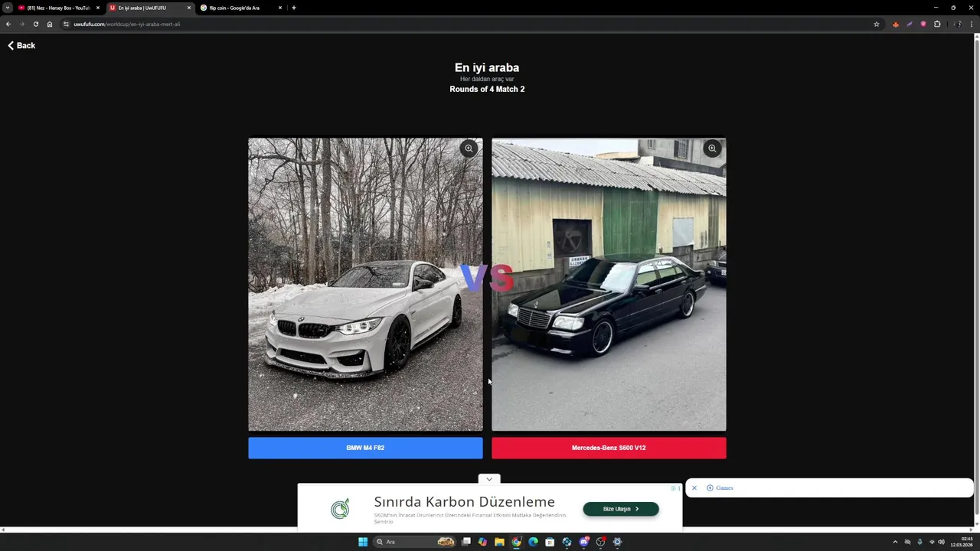Open the Sınırda Karbon Düzenleme ad headline
Screen dimensions: 980x551
tap(464, 502)
